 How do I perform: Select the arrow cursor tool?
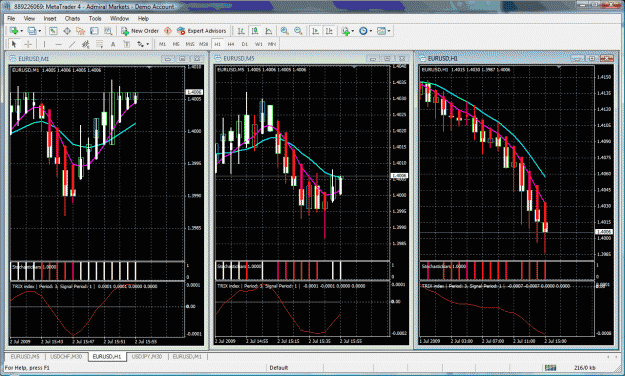pyautogui.click(x=14, y=44)
